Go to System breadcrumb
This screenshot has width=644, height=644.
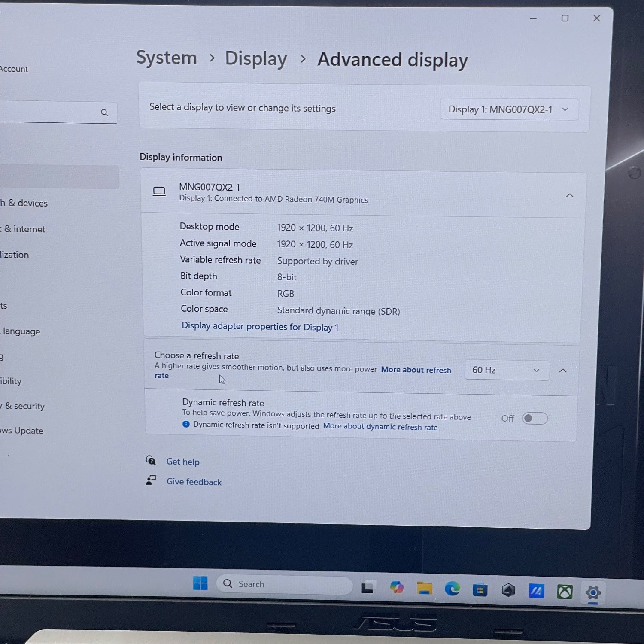tap(167, 58)
